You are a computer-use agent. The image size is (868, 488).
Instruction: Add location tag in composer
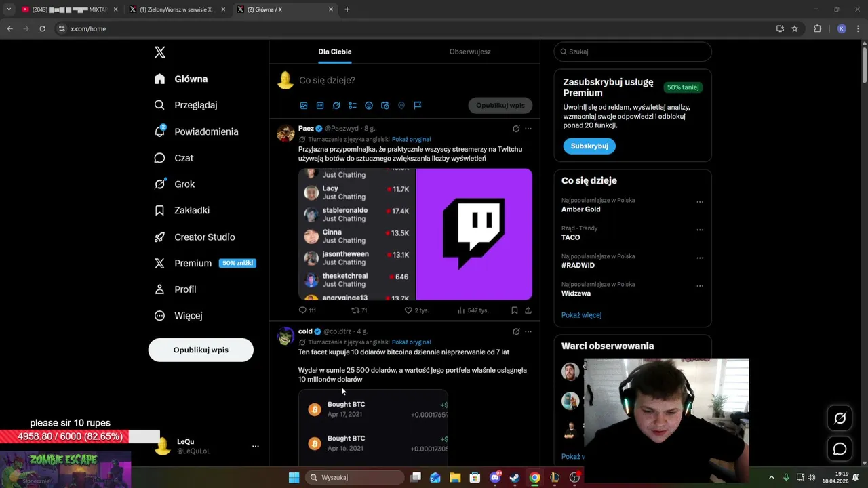tap(401, 106)
